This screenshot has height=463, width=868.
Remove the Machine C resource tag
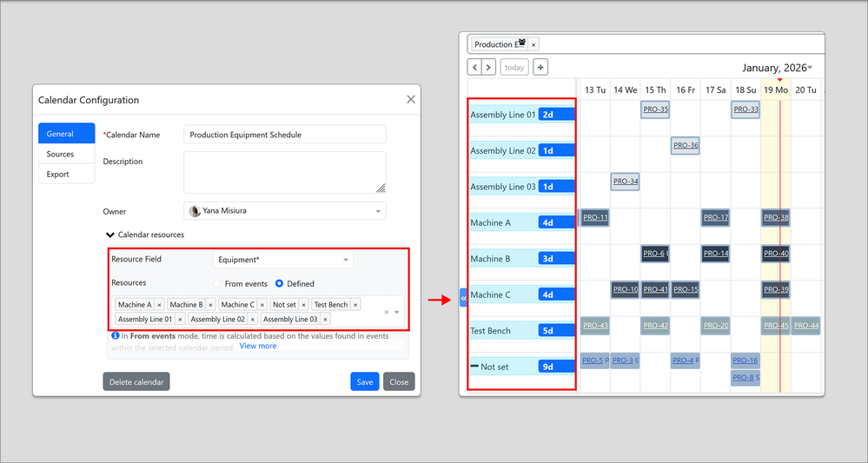pyautogui.click(x=262, y=305)
